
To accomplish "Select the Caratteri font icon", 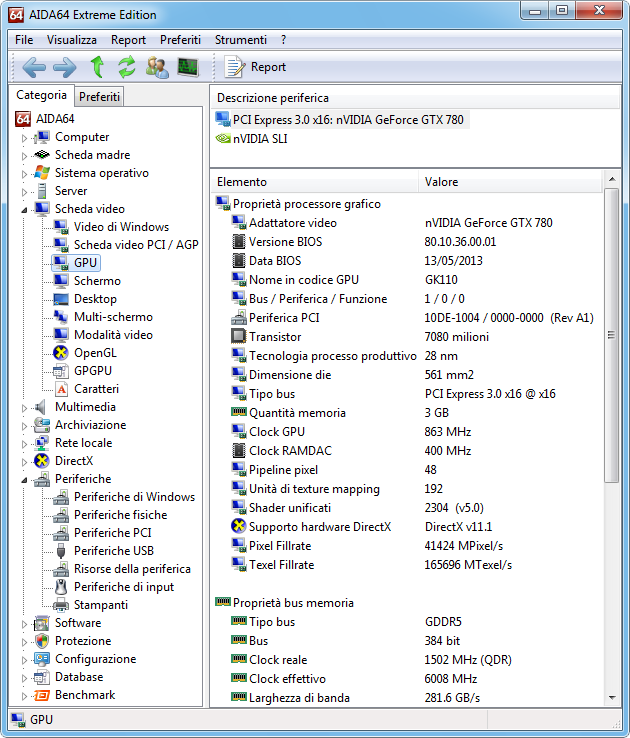I will click(62, 389).
